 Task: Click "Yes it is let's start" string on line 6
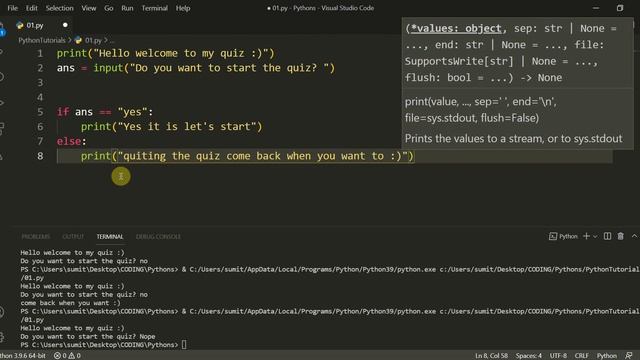pyautogui.click(x=187, y=127)
